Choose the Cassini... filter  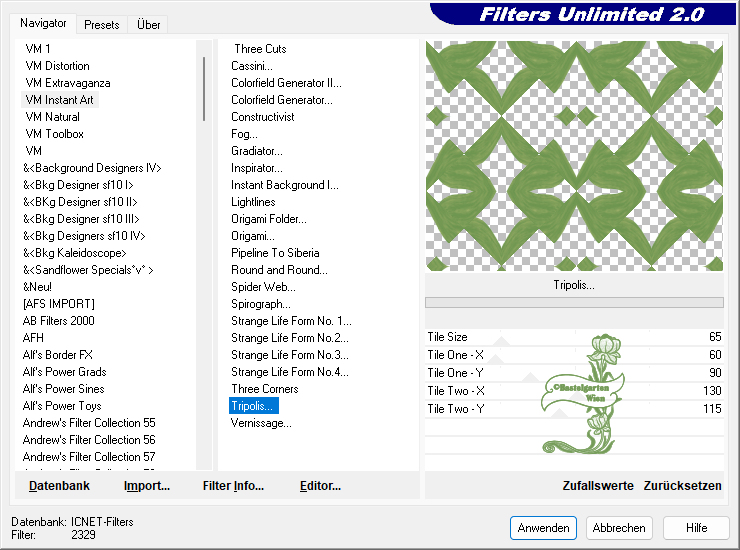[252, 66]
